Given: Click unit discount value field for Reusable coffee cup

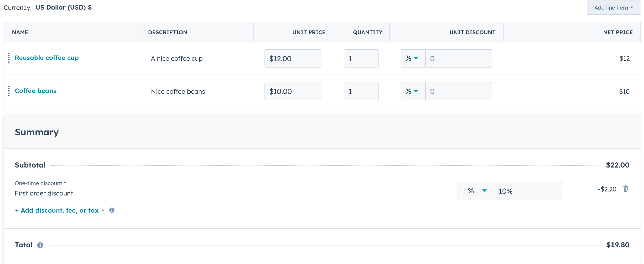Looking at the screenshot, I should tap(458, 58).
